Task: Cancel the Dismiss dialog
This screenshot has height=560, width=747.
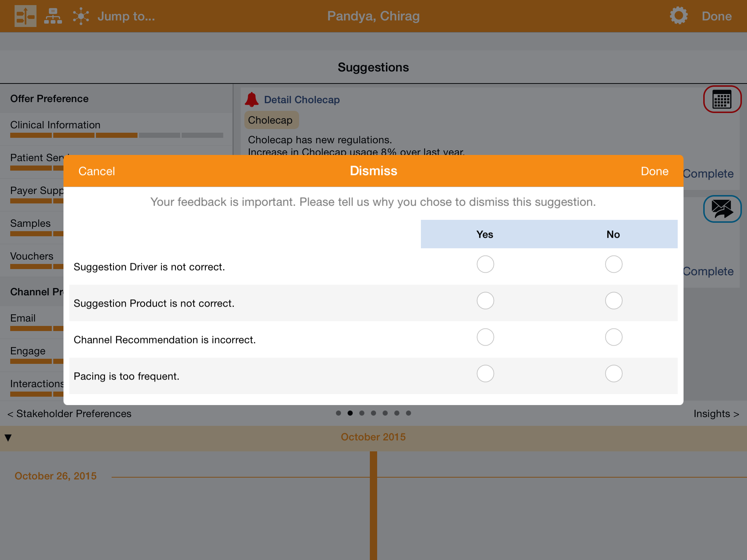Action: tap(97, 171)
